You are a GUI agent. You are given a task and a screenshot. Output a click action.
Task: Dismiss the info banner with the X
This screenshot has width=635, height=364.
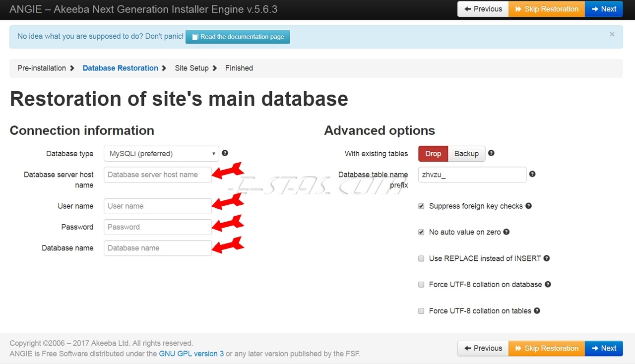click(612, 34)
